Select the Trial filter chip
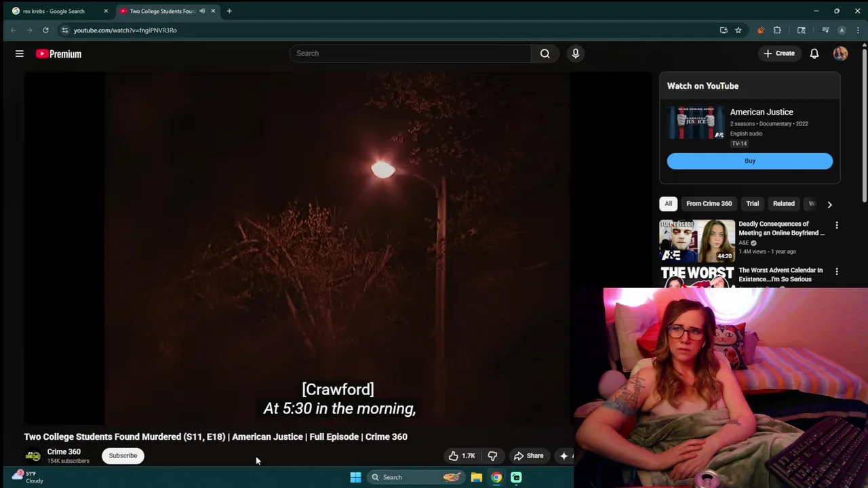The height and width of the screenshot is (488, 868). (752, 203)
